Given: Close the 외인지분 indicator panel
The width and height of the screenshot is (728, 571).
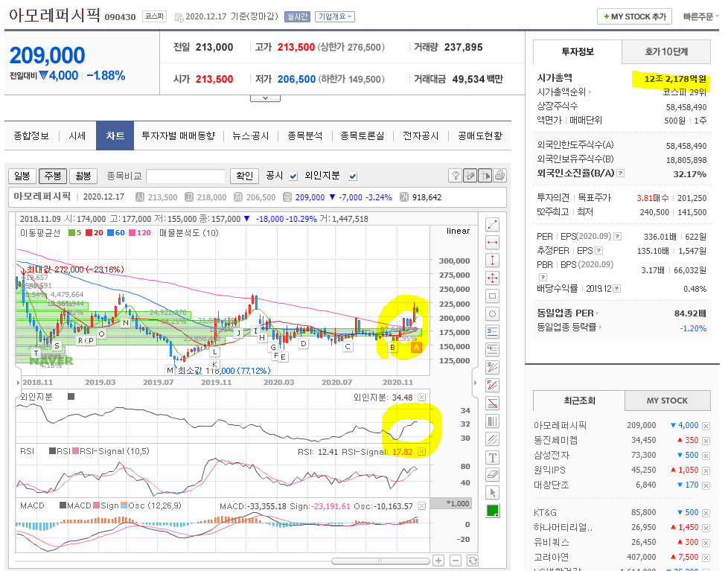Looking at the screenshot, I should [421, 397].
